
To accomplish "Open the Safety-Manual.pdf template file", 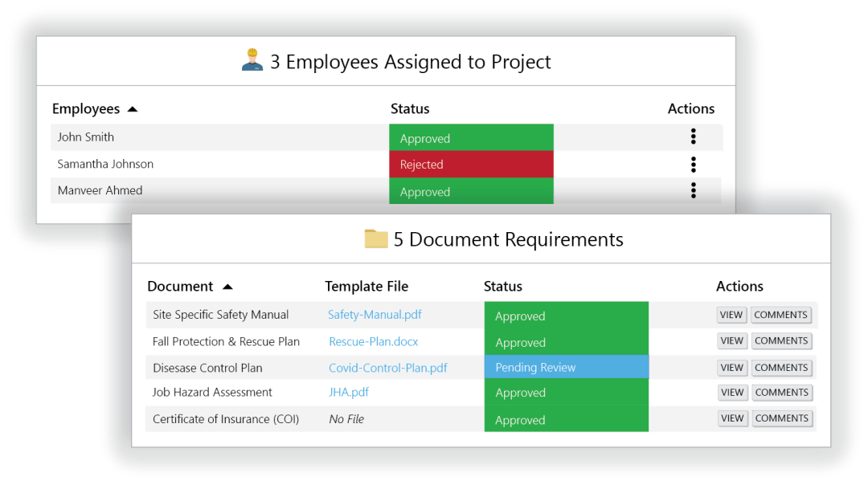I will pos(375,315).
